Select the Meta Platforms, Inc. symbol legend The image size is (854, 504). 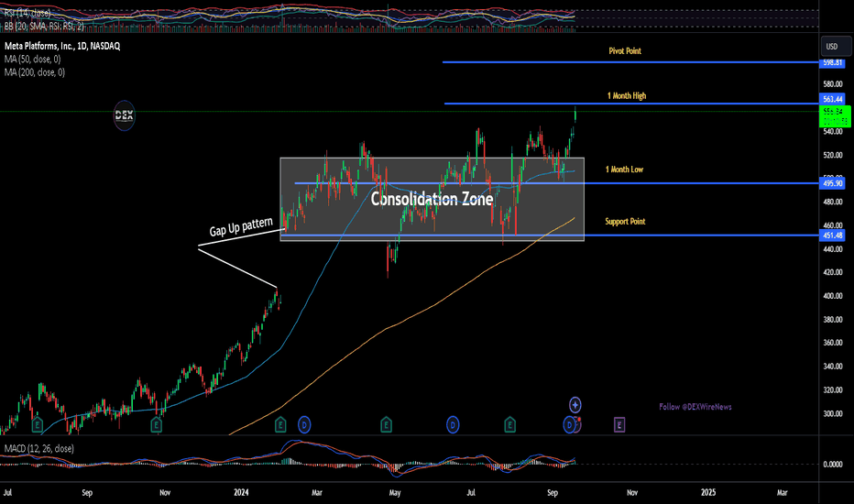click(x=62, y=47)
